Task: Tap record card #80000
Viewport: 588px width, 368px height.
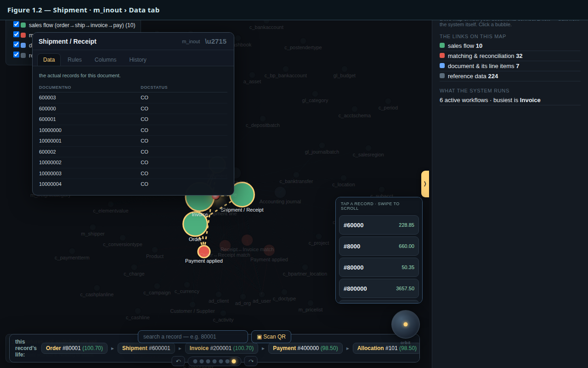Action: coord(379,267)
